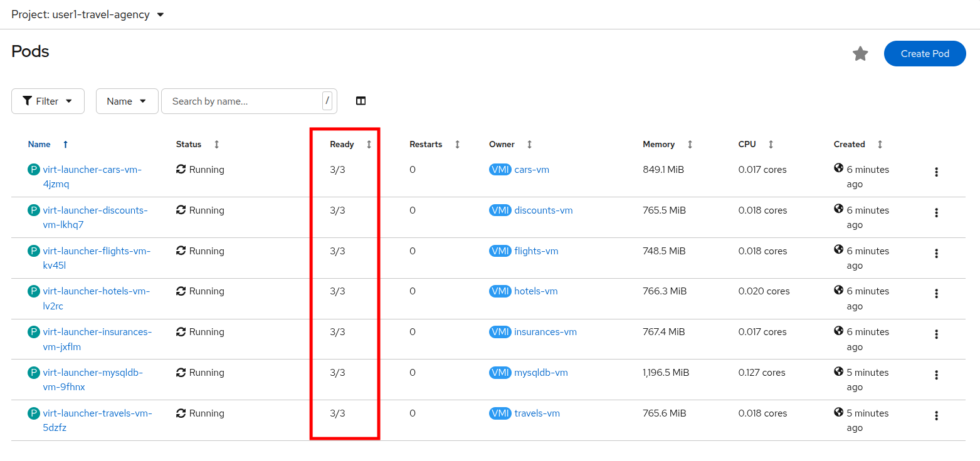The height and width of the screenshot is (461, 980).
Task: Sort by Restarts column icon
Action: [x=457, y=145]
